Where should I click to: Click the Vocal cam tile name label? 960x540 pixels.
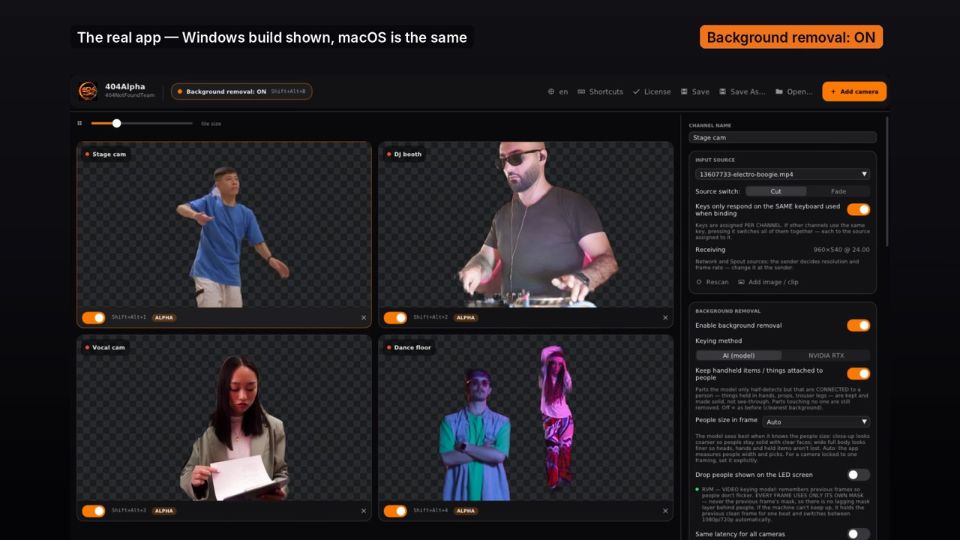[x=105, y=347]
